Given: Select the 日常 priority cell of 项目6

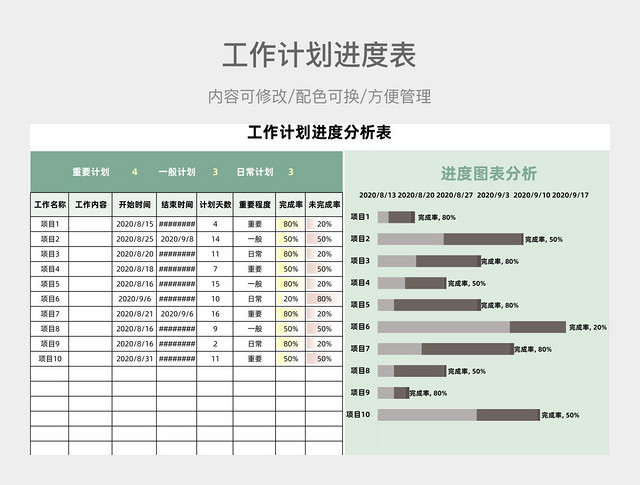Looking at the screenshot, I should 255,299.
